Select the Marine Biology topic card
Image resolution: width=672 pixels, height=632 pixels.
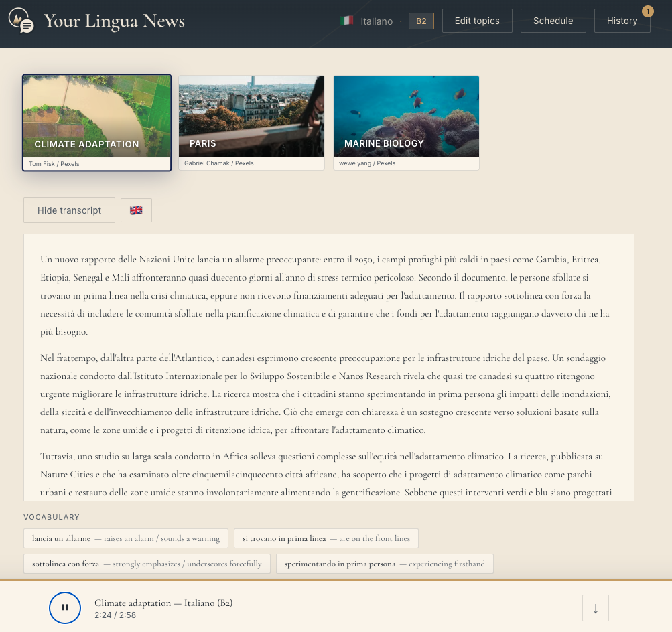coord(406,123)
